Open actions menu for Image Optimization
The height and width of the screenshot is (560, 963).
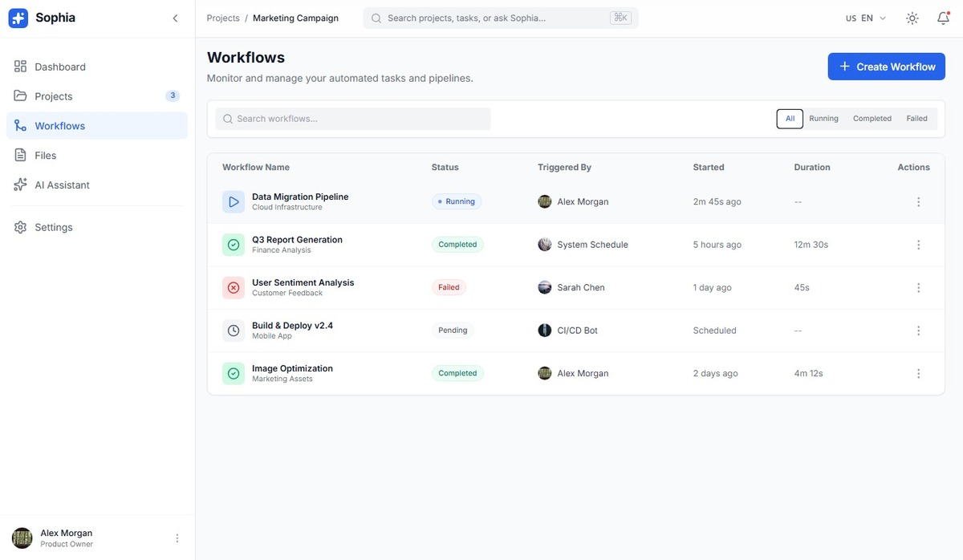tap(918, 373)
